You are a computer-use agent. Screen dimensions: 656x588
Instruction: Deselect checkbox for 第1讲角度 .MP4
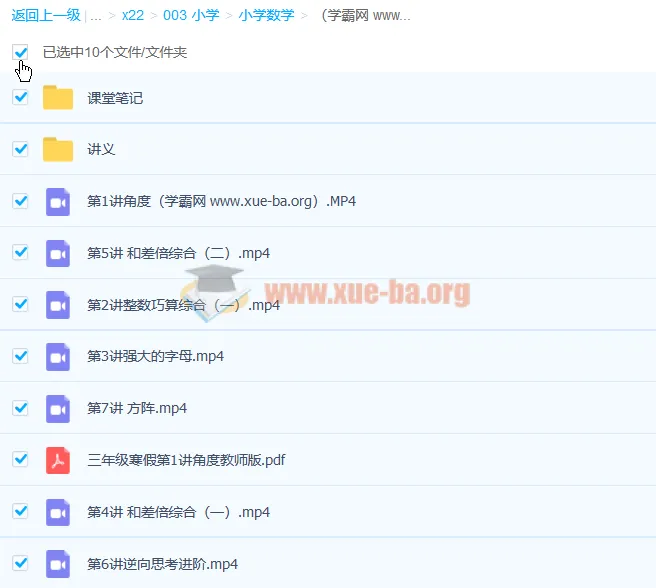tap(20, 201)
